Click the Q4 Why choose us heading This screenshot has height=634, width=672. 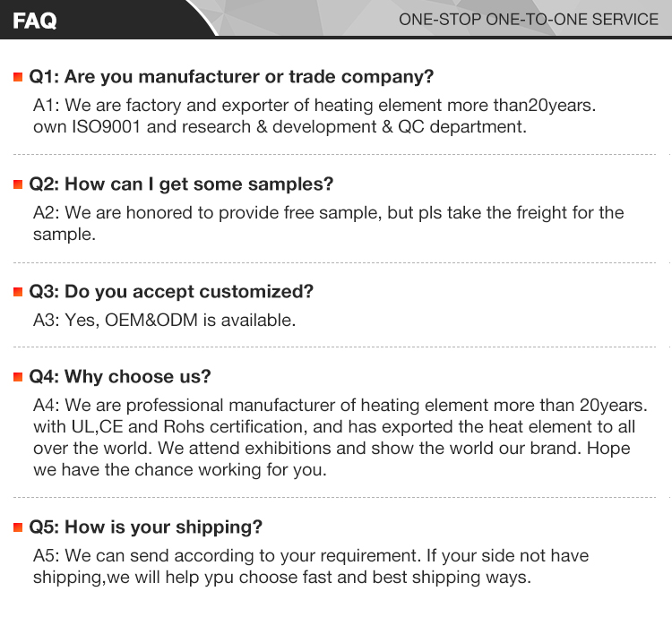tap(120, 377)
